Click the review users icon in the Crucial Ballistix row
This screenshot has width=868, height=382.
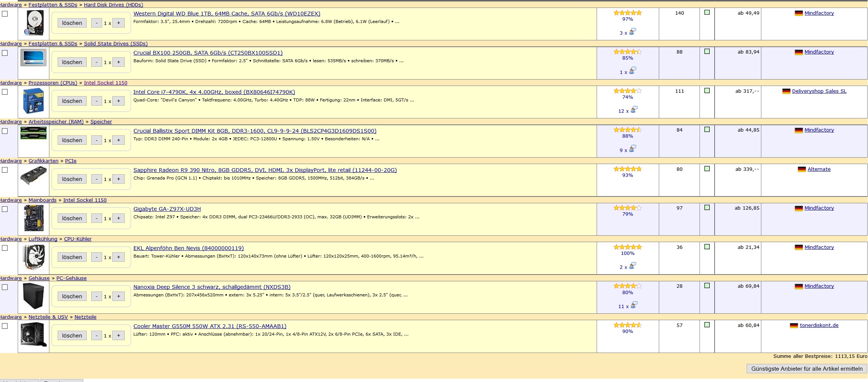633,149
